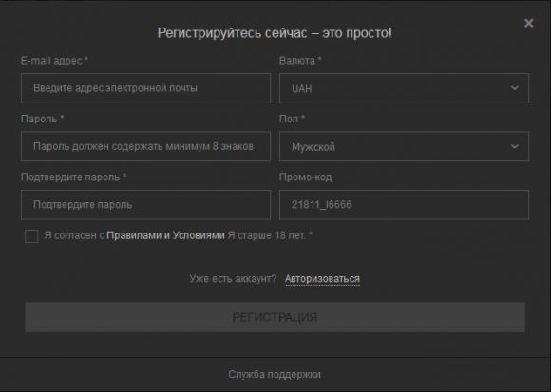Open the Правилами и Условиями link
This screenshot has height=392, width=551.
pos(165,235)
